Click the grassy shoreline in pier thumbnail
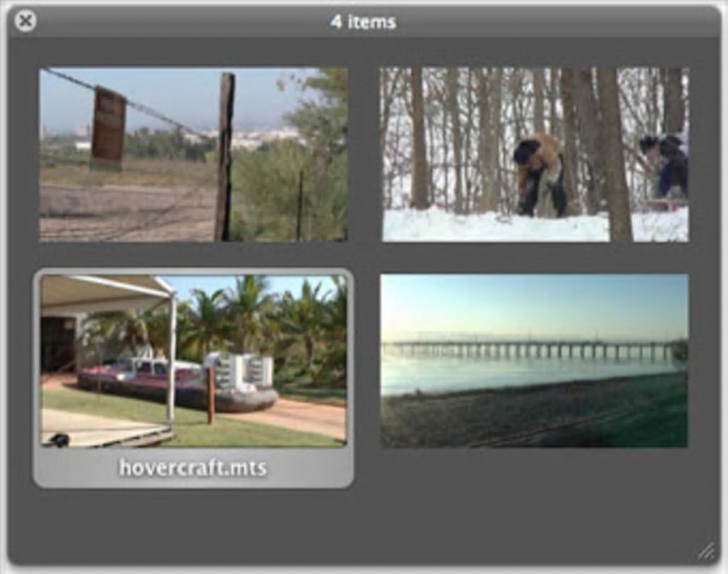The image size is (728, 574). click(534, 411)
